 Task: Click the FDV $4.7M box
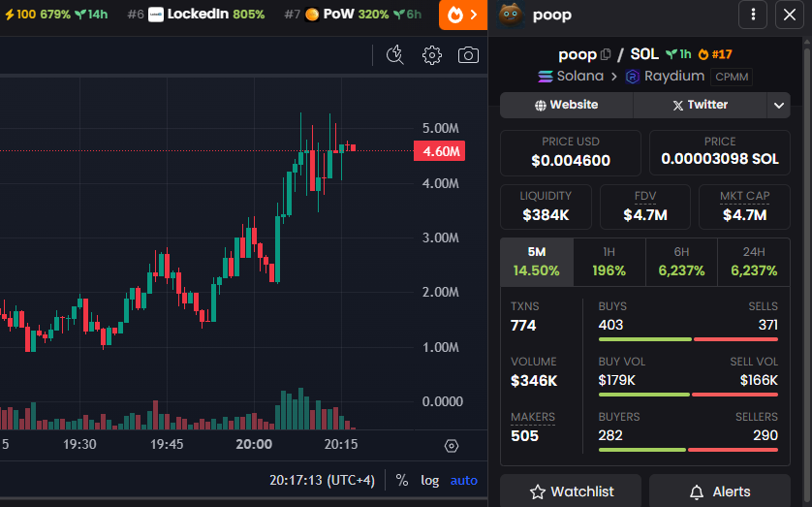(645, 206)
